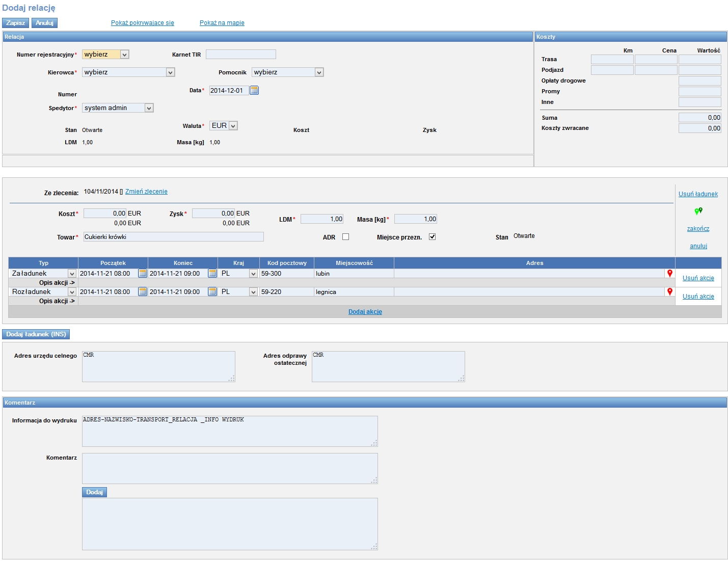Screen dimensions: 728x561
Task: Uncheck the Miejsce przezn. checkbox
Action: pos(433,237)
